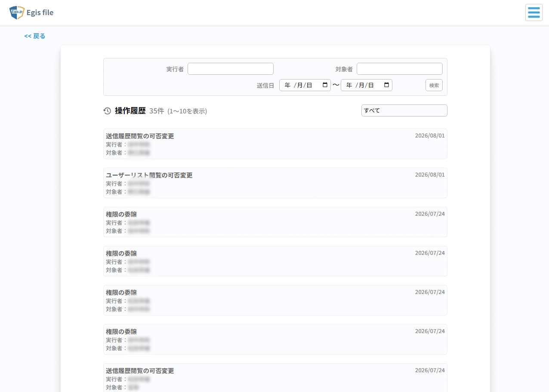
Task: Open calendar picker of the end date field
Action: 387,85
